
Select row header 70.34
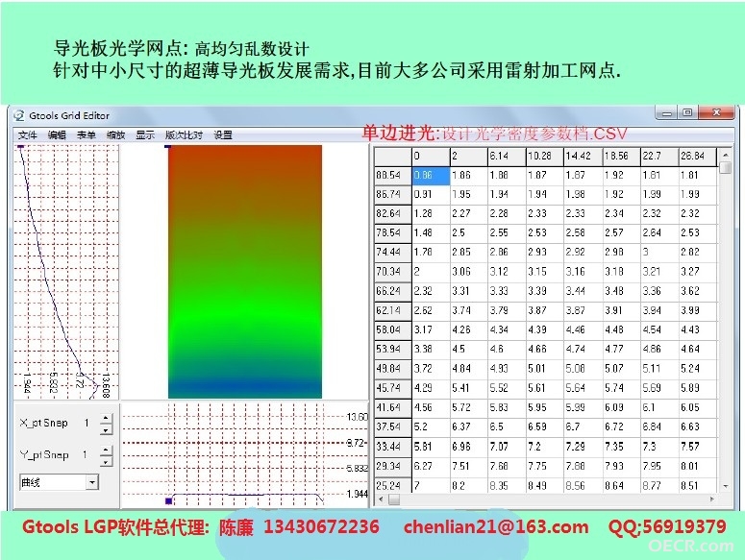[392, 272]
